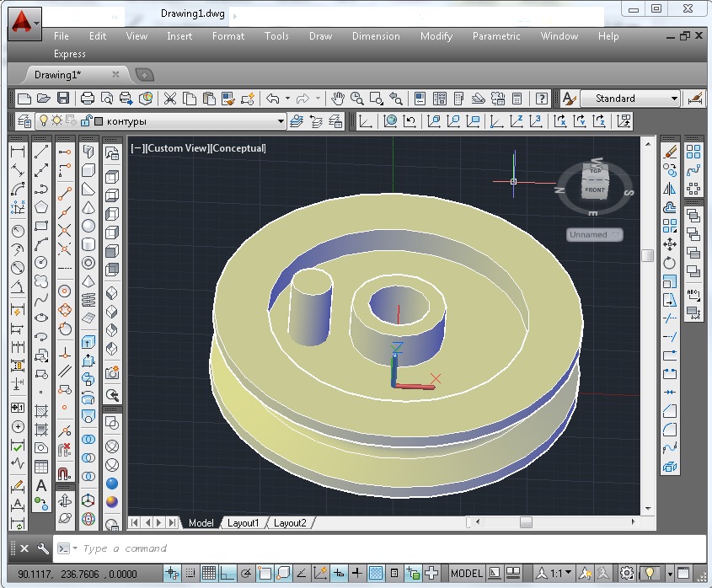The width and height of the screenshot is (712, 588).
Task: Click the Undo arrow icon
Action: [272, 98]
